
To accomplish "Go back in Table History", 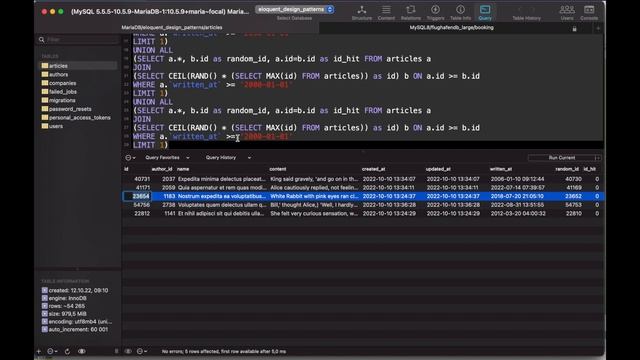I will pos(520,9).
